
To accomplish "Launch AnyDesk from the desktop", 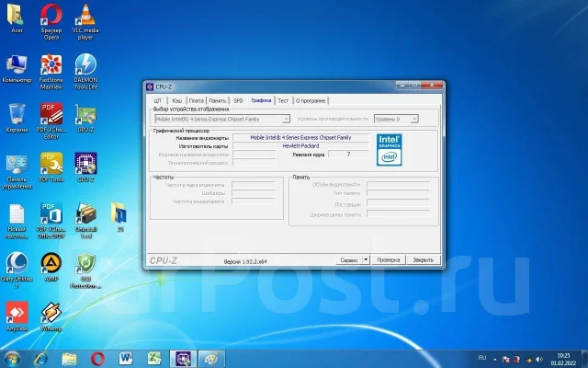I will (17, 316).
